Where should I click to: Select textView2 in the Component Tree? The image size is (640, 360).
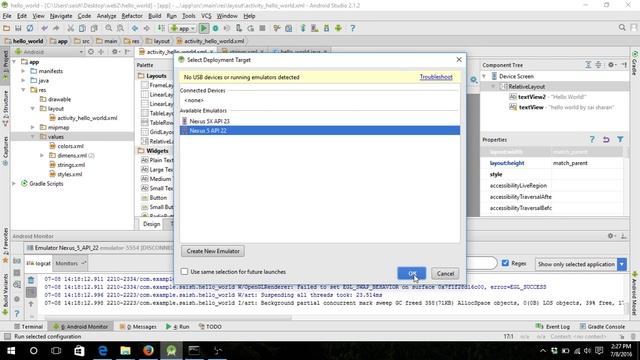point(531,97)
